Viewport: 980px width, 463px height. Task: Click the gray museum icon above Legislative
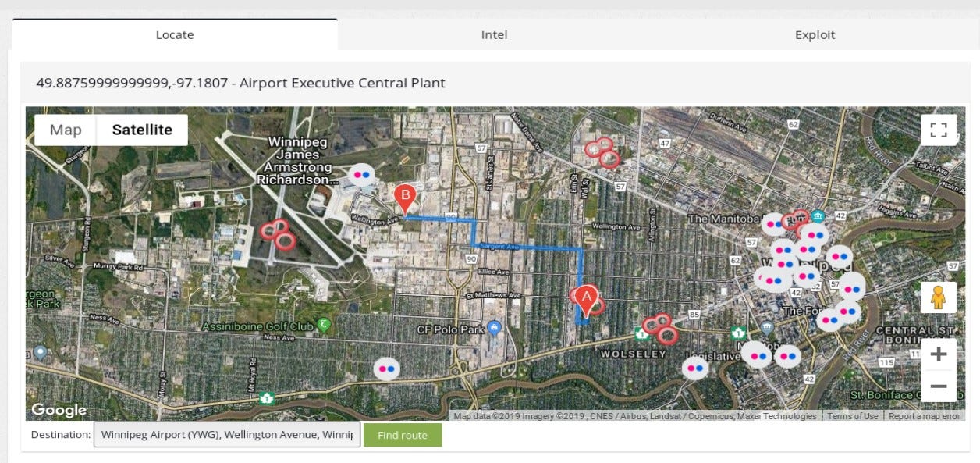tap(767, 328)
